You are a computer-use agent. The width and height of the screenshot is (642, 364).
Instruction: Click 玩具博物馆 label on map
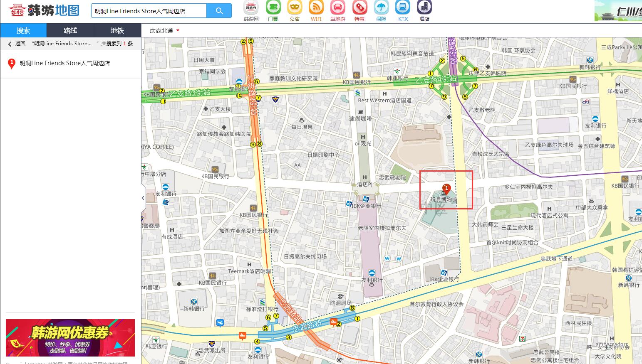pos(444,200)
